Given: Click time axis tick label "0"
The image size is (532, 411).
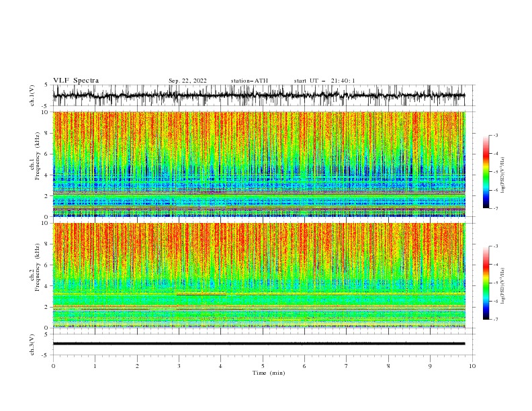Looking at the screenshot, I should coord(53,366).
